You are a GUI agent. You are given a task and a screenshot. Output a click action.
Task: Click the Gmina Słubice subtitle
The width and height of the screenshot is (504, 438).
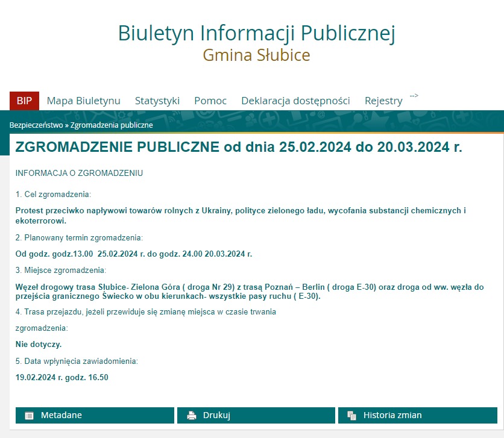256,55
